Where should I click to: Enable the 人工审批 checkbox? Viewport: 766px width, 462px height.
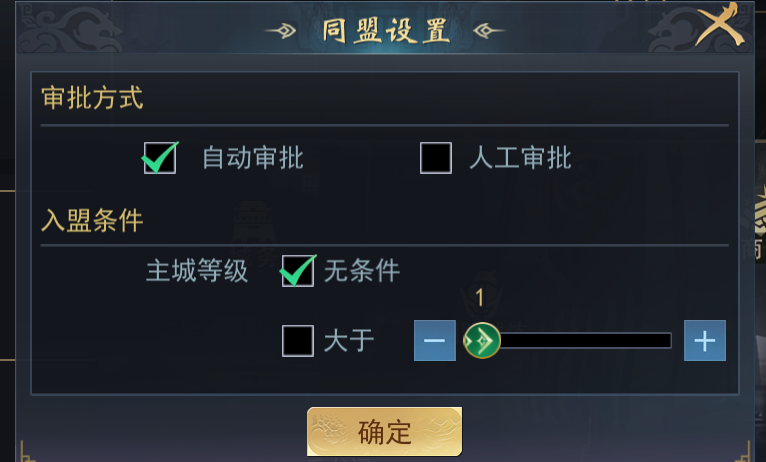[x=436, y=158]
